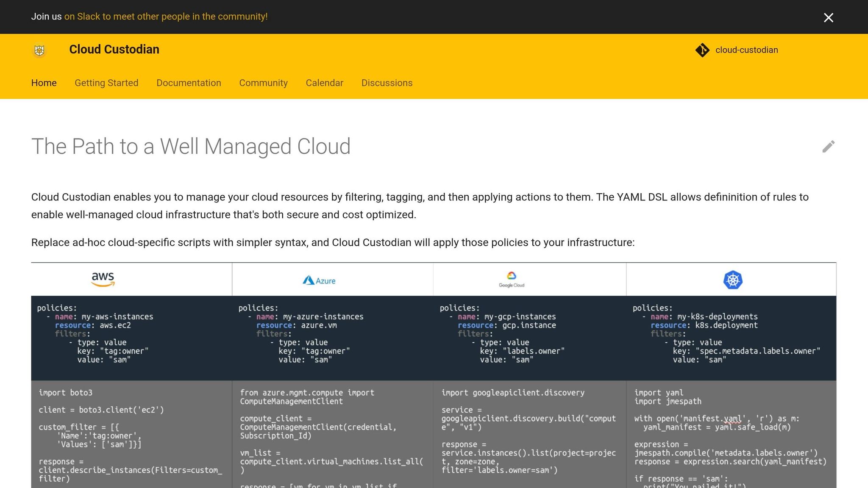Click 'import jmespath' code line
868x488 pixels.
pos(668,402)
